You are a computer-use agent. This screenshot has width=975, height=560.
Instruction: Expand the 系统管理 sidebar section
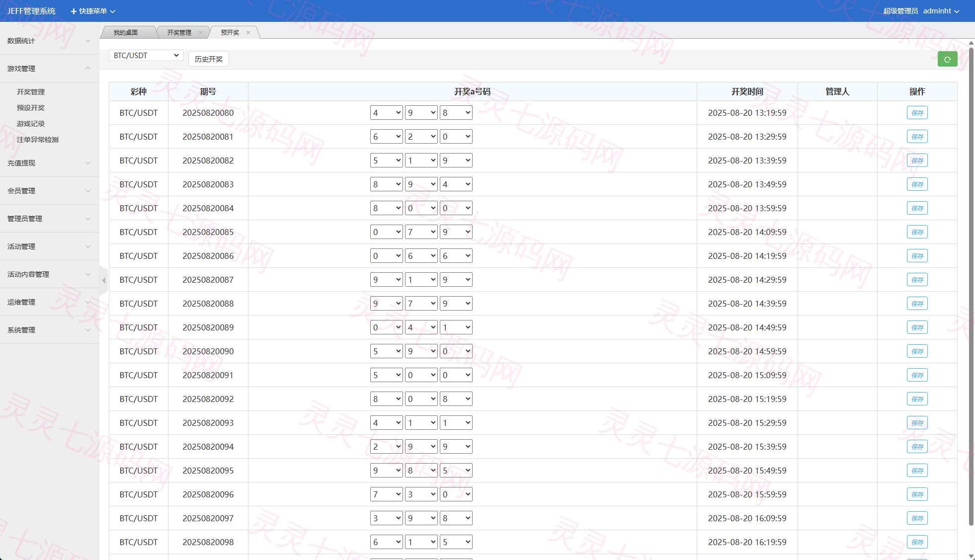[49, 330]
